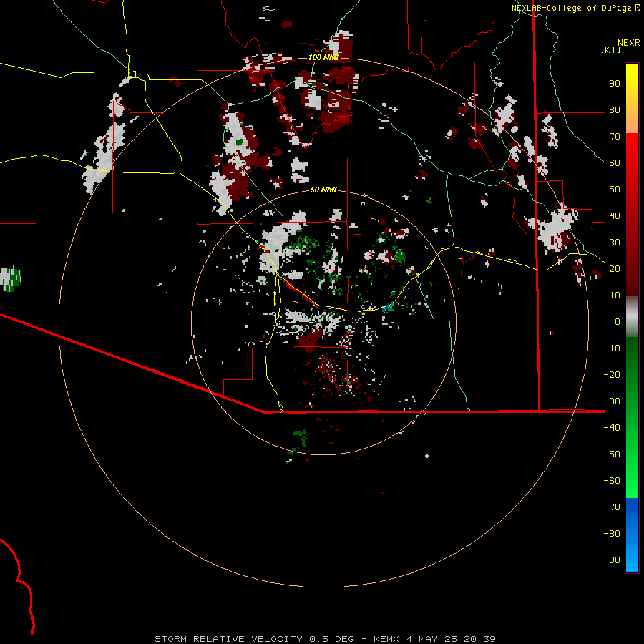The width and height of the screenshot is (644, 644).
Task: Click the 4 MAY 25 20:39 timestamp
Action: coord(451,639)
